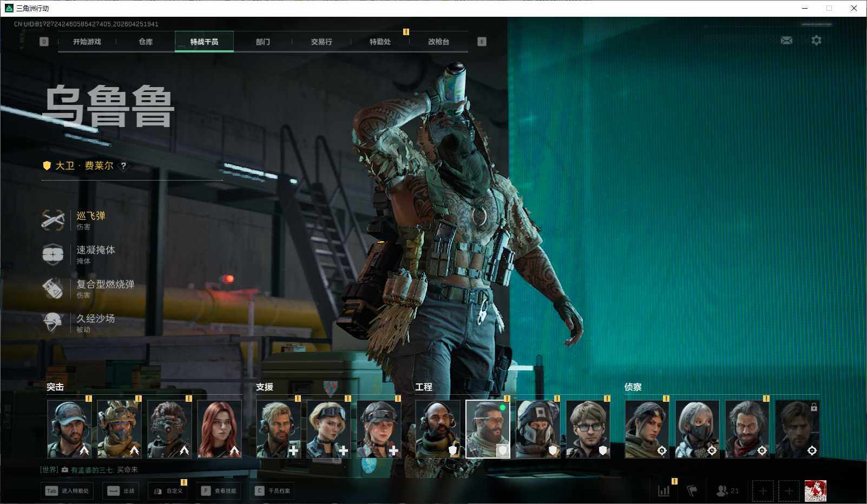Screen dimensions: 867x504
Task: Select the highlighted 乌鲁鲁 operator portrait
Action: coord(488,429)
